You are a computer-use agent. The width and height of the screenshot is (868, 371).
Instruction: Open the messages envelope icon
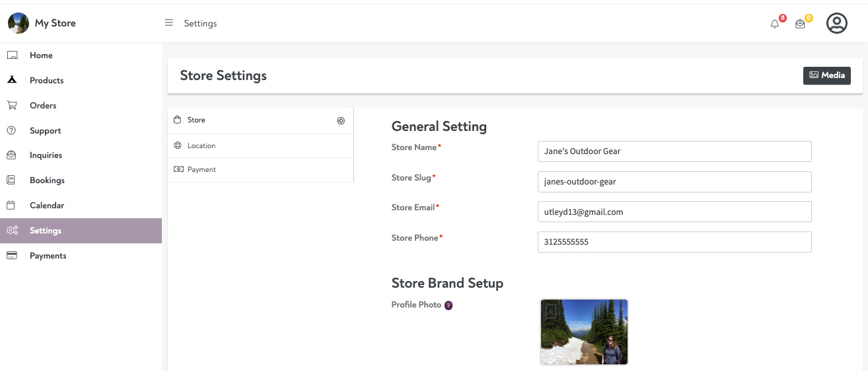tap(800, 24)
